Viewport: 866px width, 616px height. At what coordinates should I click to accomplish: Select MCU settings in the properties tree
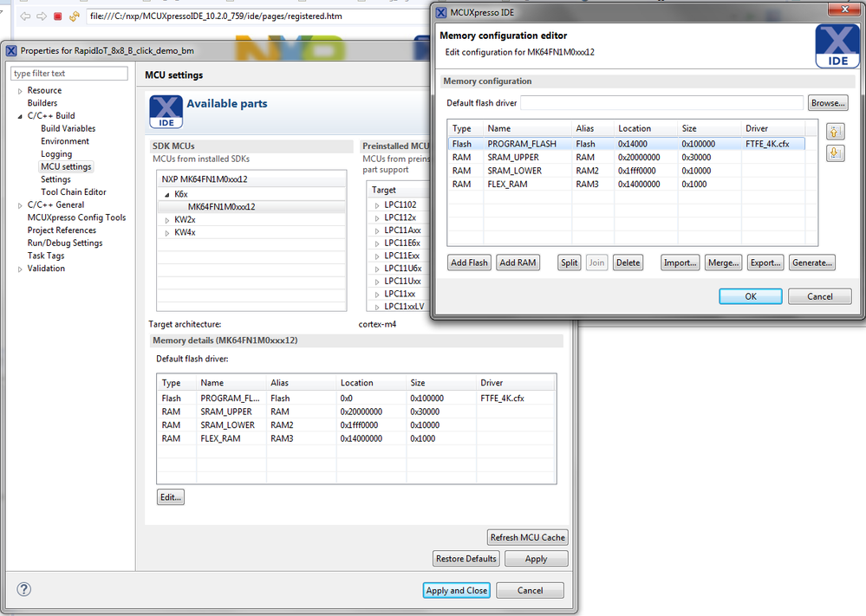click(x=66, y=166)
